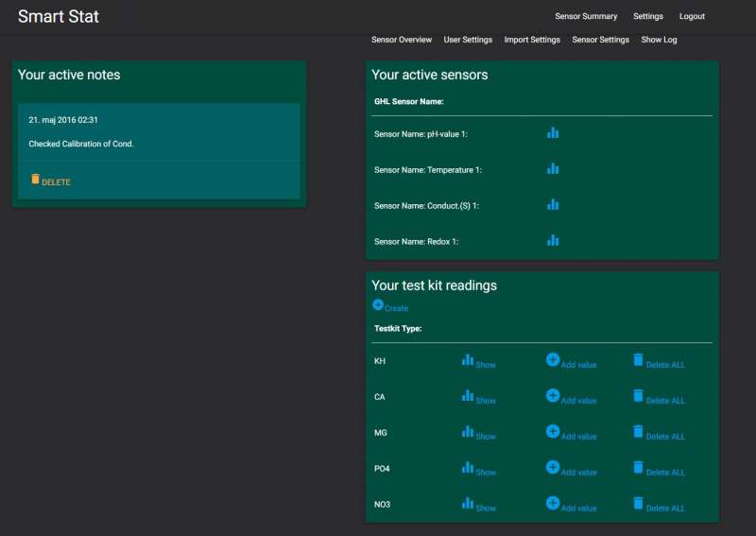Switch to the User Settings tab
The height and width of the screenshot is (536, 756).
pyautogui.click(x=468, y=40)
